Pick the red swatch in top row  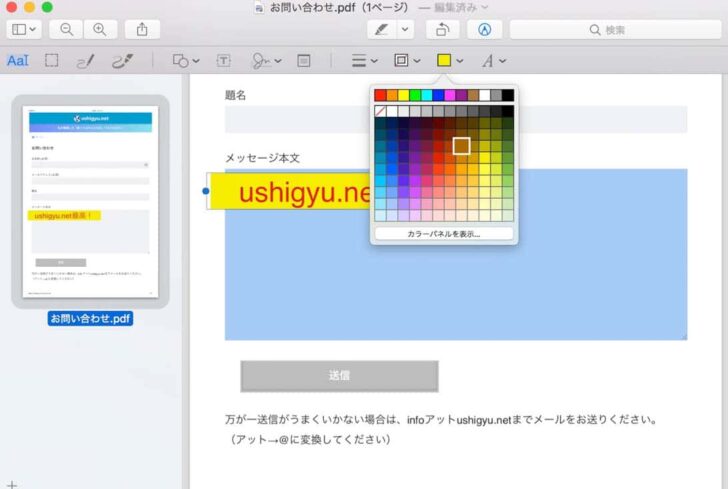pos(380,95)
